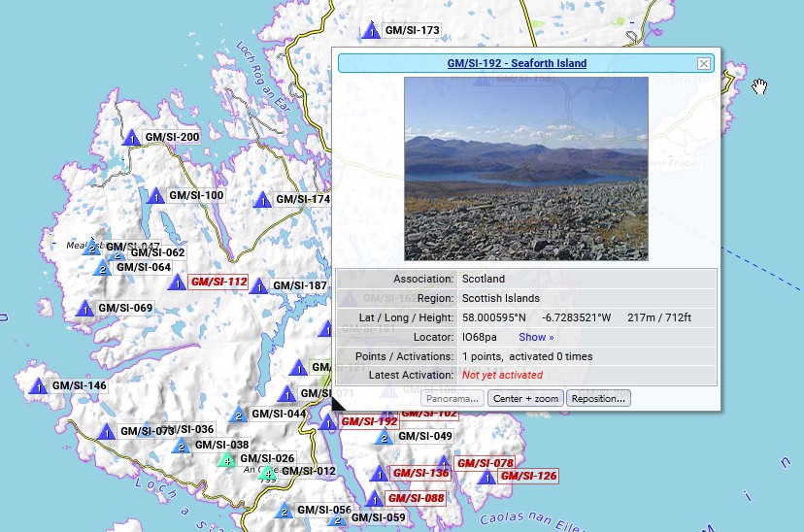Click the Seaforth Island summit photo

click(x=526, y=169)
